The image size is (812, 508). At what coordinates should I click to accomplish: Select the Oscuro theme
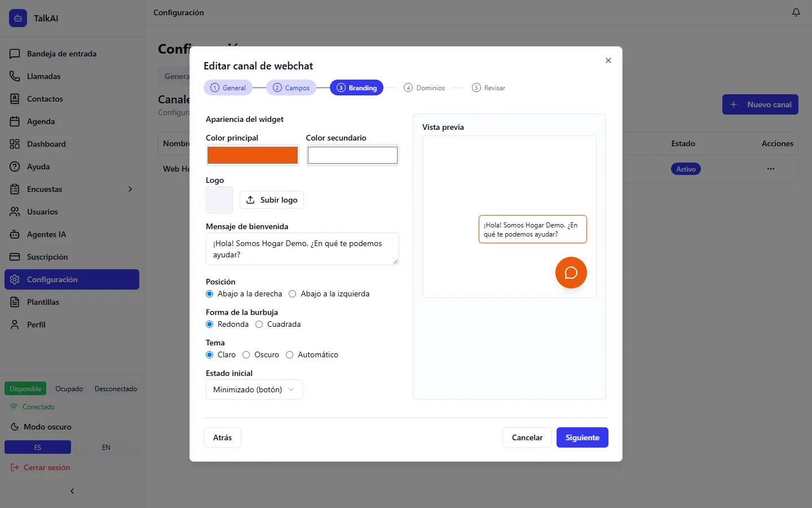246,354
